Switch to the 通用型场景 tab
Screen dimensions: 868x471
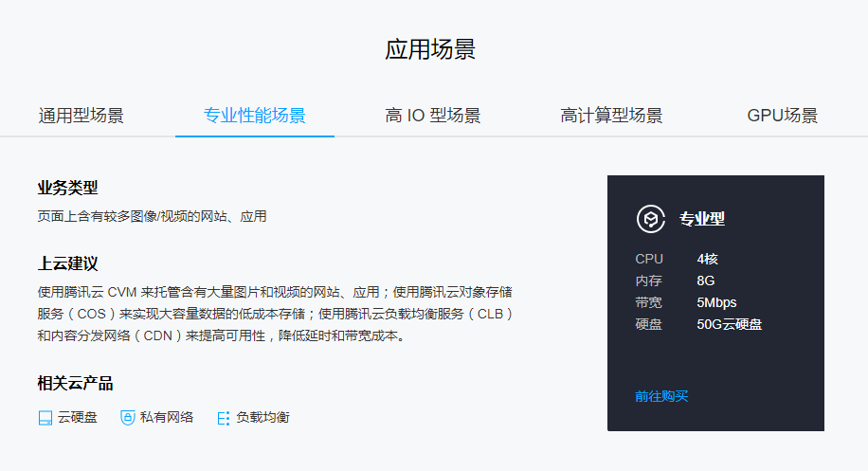(81, 115)
